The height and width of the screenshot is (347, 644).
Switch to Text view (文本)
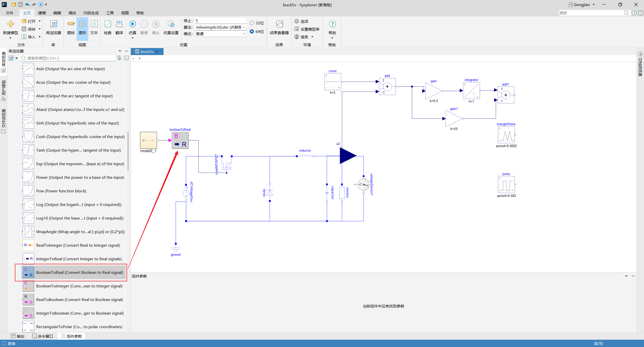pos(94,27)
